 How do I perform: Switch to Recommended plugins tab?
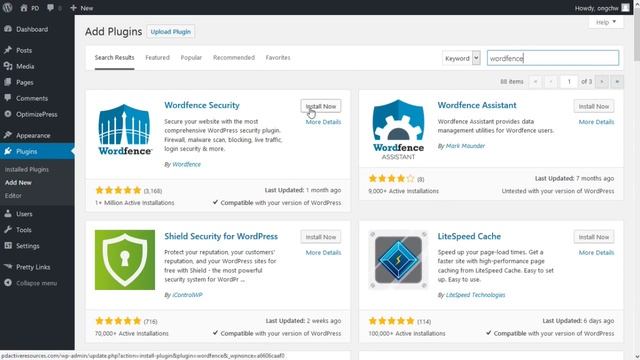click(x=234, y=58)
